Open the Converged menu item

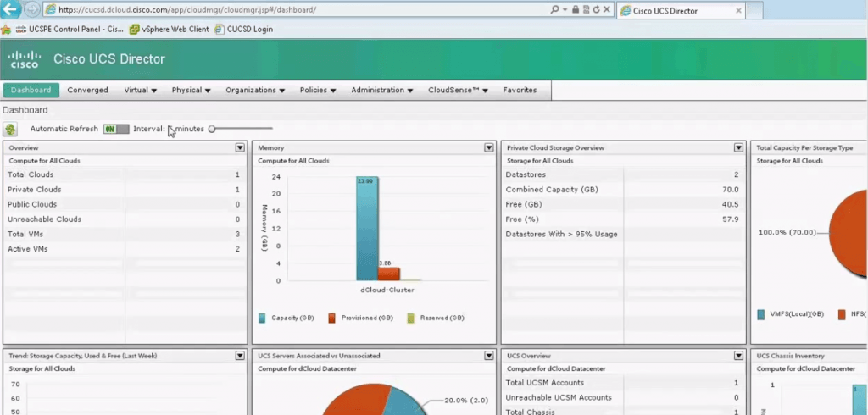coord(87,90)
